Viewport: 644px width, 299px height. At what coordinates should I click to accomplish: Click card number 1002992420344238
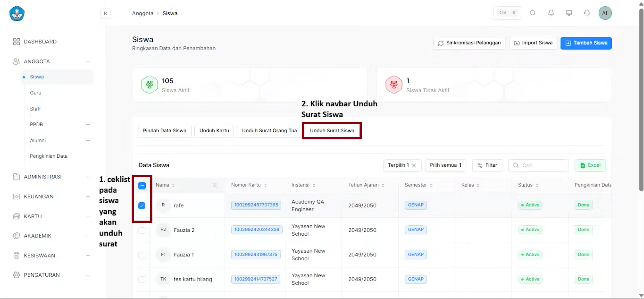[256, 229]
